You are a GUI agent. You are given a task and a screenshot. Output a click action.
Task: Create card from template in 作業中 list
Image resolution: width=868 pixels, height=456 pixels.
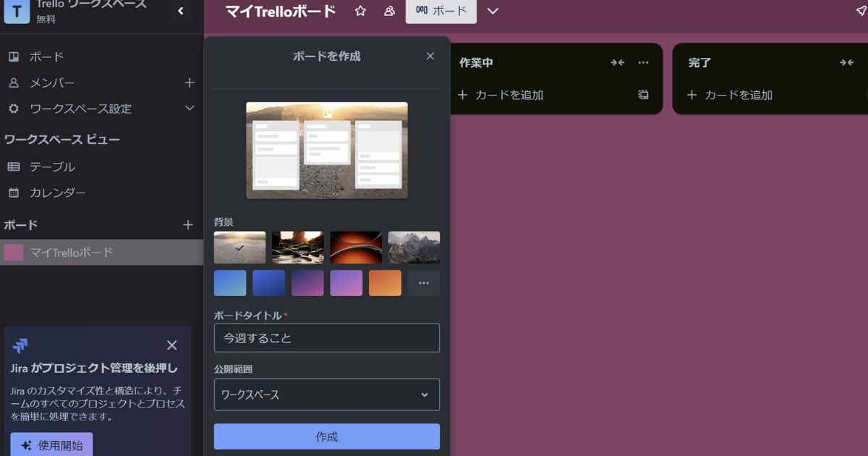tap(642, 94)
